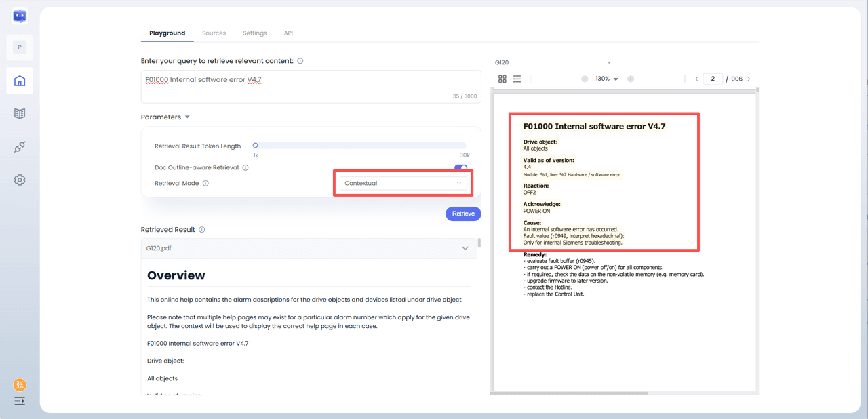
Task: Adjust the Retrieval Result Token Length slider
Action: click(256, 146)
